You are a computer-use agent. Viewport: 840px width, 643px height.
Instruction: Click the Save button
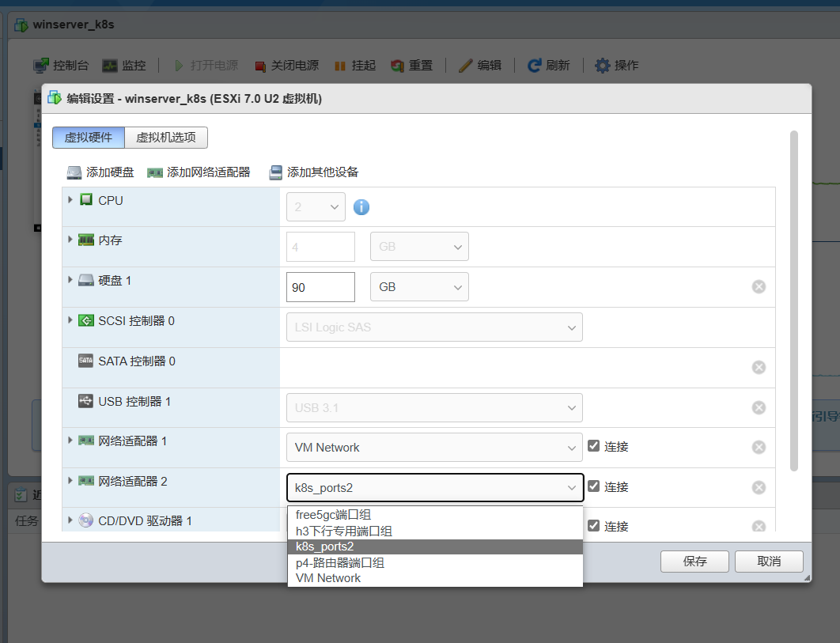click(x=694, y=562)
